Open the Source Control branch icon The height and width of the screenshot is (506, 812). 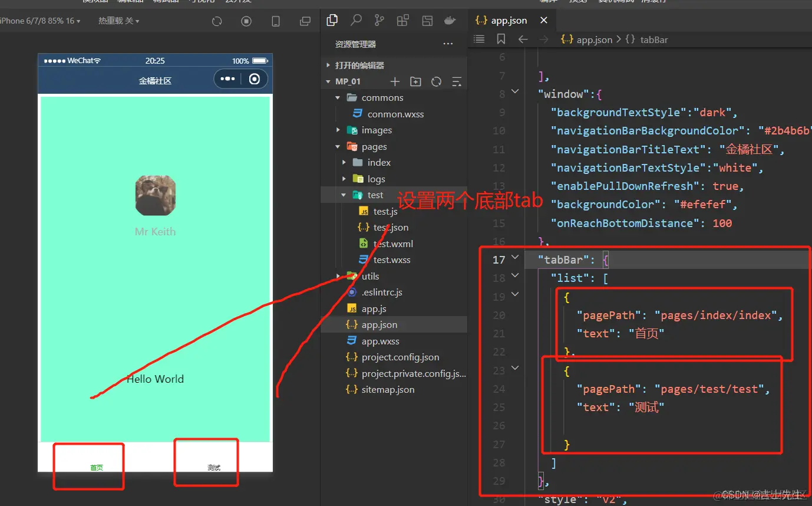pos(379,21)
